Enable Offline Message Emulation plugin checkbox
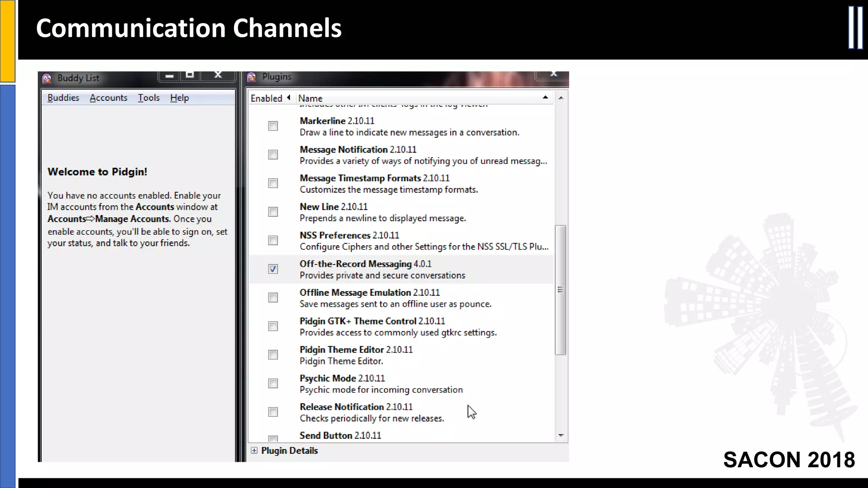The height and width of the screenshot is (488, 868). (273, 297)
